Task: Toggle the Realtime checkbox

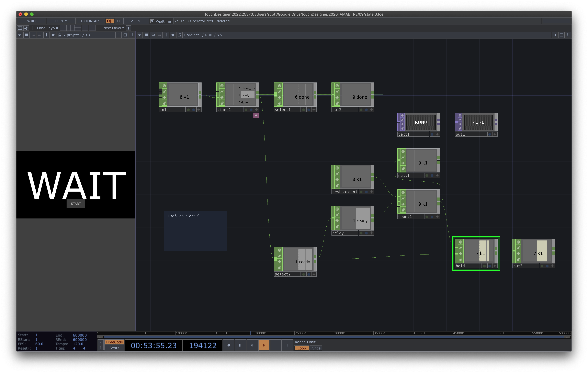Action: coord(152,21)
